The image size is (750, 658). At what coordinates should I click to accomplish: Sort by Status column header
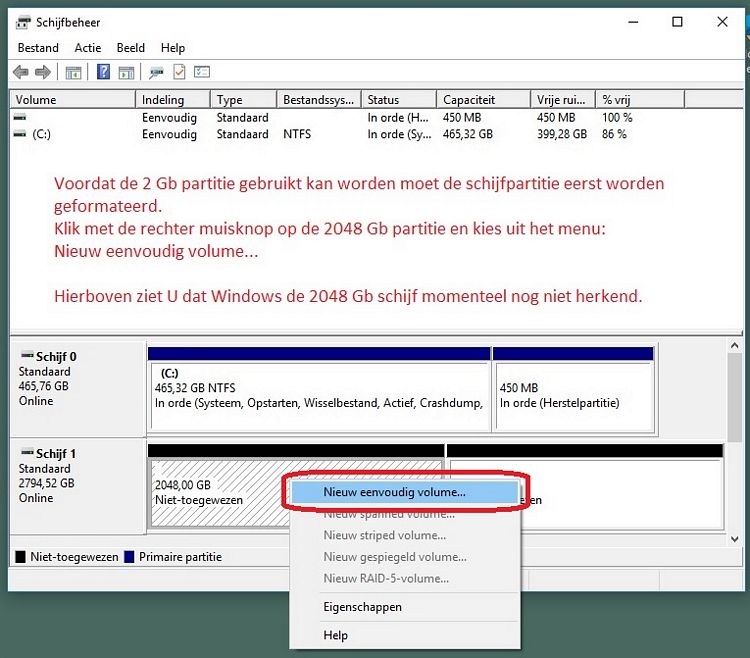[399, 100]
